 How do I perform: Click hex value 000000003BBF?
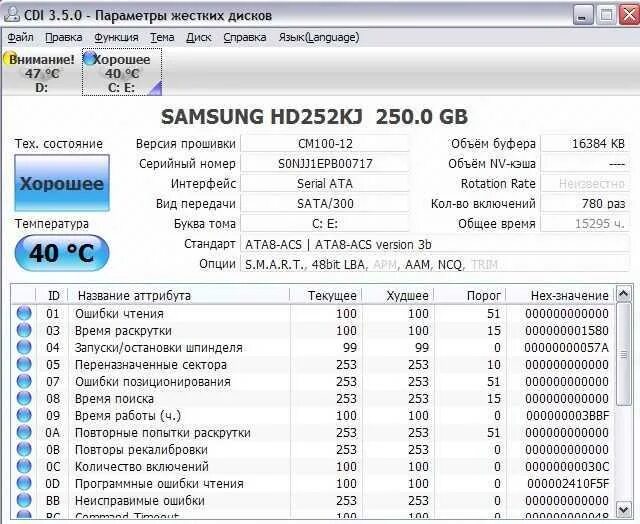(567, 415)
